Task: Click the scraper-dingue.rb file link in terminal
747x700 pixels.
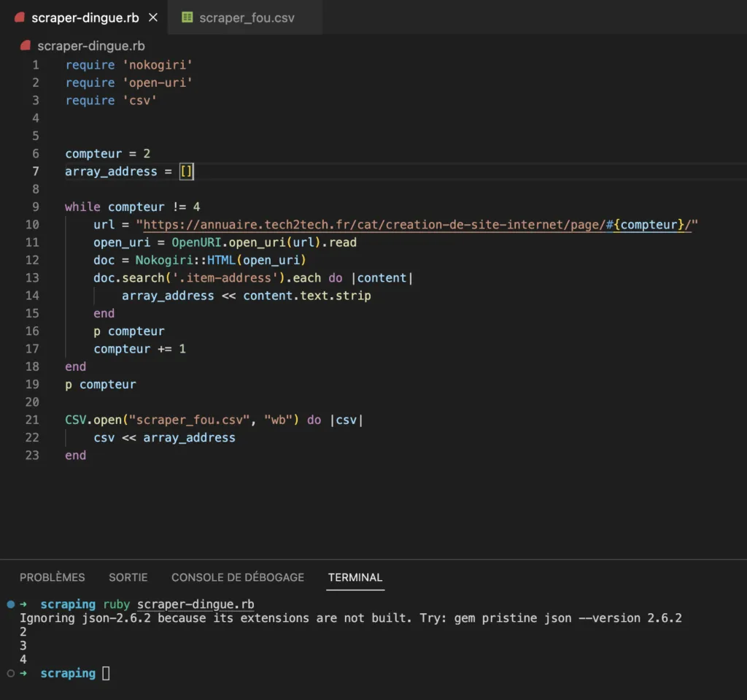Action: (x=196, y=604)
